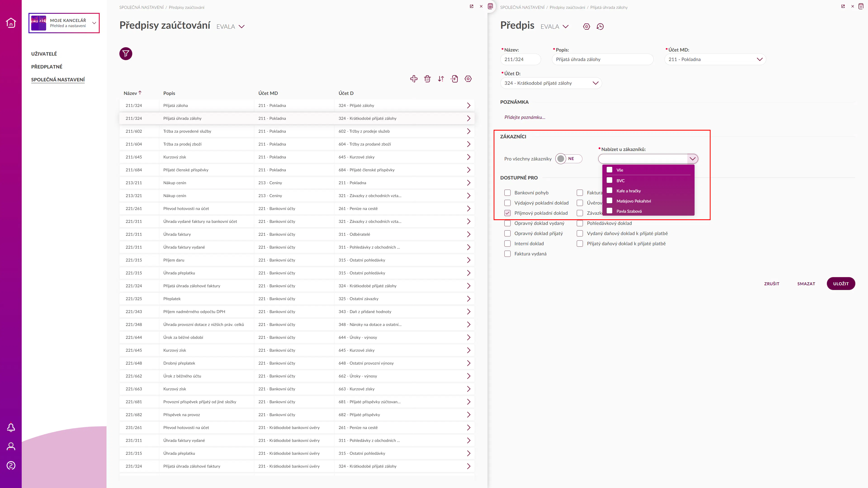Click the add new record plus icon
868x488 pixels.
(x=414, y=79)
